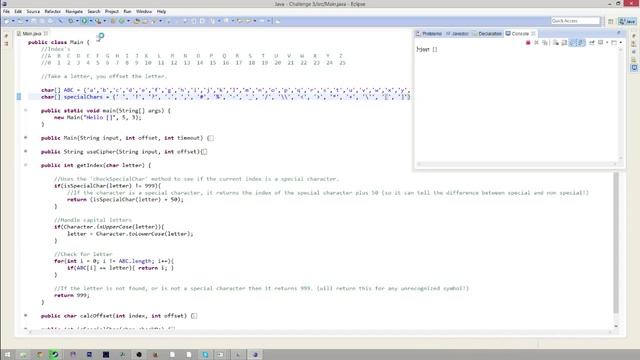
Task: Switch to the Problems tab
Action: (429, 33)
